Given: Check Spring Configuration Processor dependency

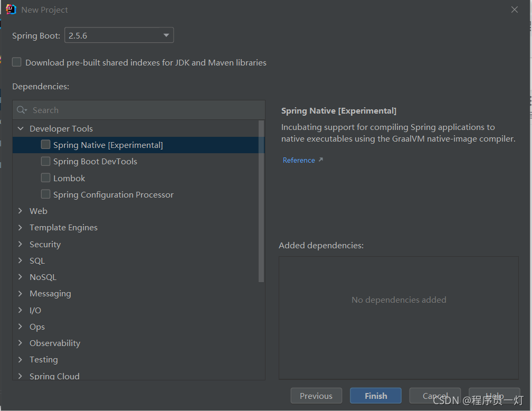Looking at the screenshot, I should (x=45, y=194).
